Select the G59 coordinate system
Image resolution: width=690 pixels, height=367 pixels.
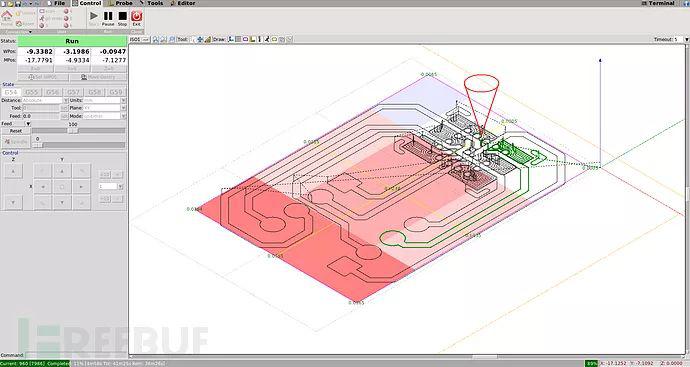pos(116,92)
